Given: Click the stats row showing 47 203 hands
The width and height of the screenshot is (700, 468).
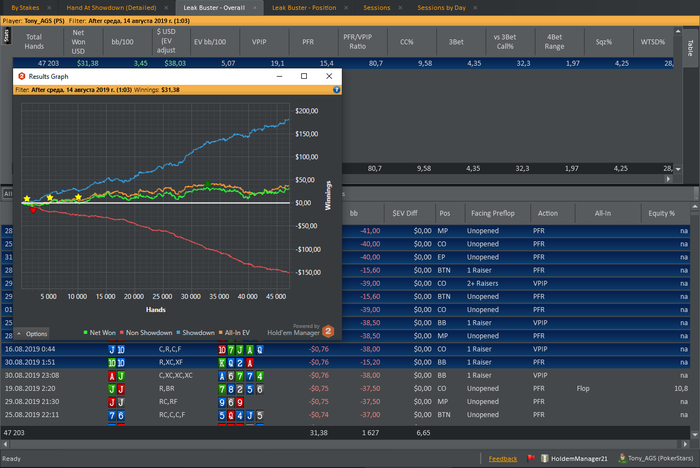Looking at the screenshot, I should pos(343,63).
